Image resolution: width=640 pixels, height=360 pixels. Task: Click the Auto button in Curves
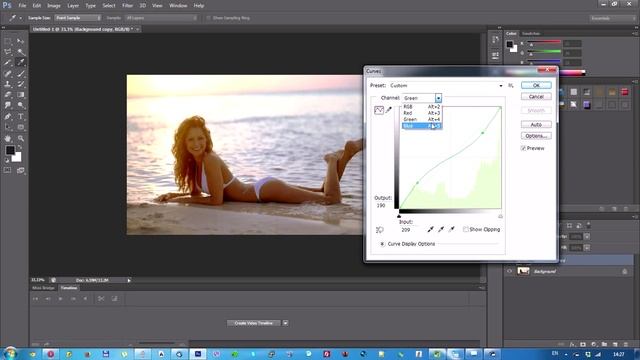[536, 124]
